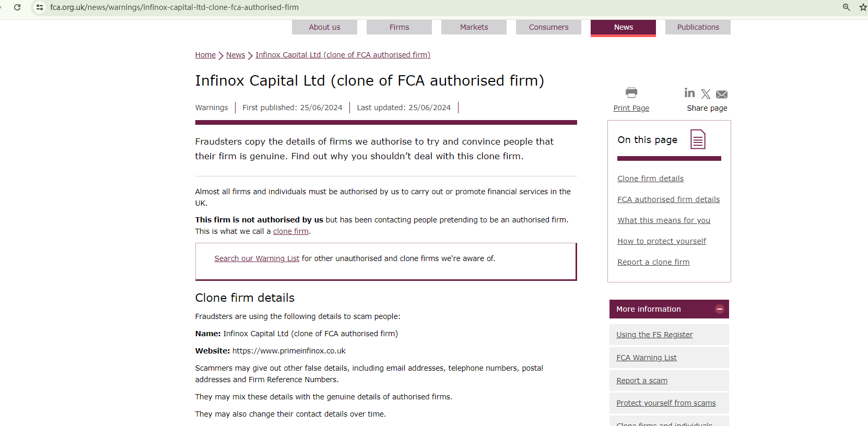The width and height of the screenshot is (868, 426).
Task: Click the zoom magnifier icon in address bar
Action: click(846, 7)
